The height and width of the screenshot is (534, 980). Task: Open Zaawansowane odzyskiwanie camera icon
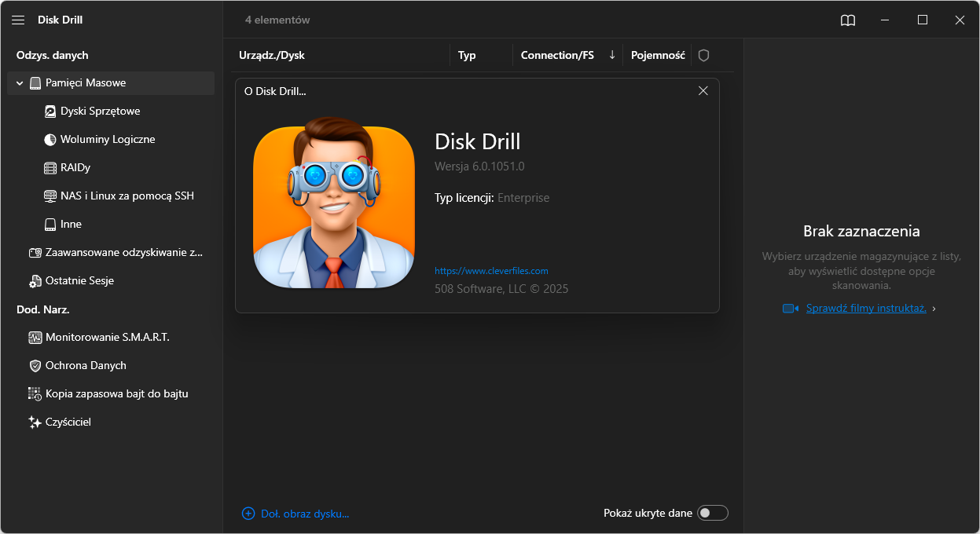(x=35, y=253)
